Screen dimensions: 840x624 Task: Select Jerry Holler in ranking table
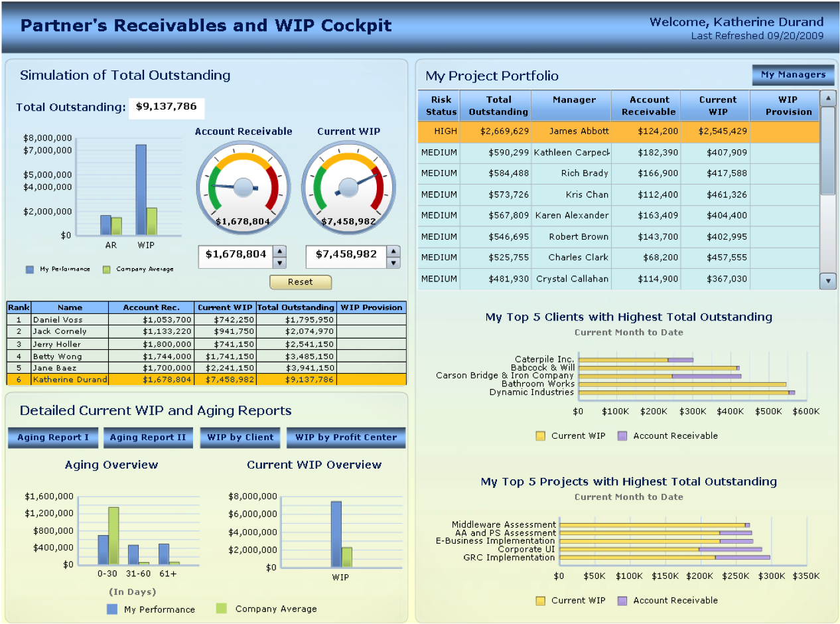[206, 344]
